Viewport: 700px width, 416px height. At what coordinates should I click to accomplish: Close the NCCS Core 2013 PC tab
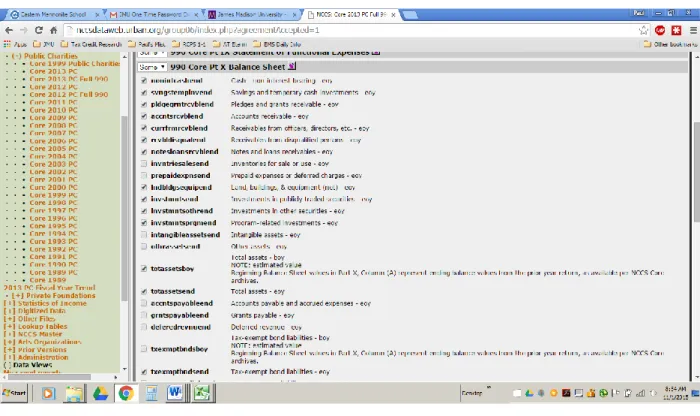(393, 15)
